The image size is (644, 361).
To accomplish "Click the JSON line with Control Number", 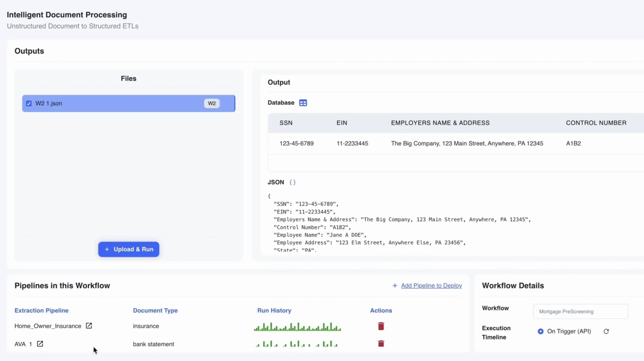I will pos(312,227).
